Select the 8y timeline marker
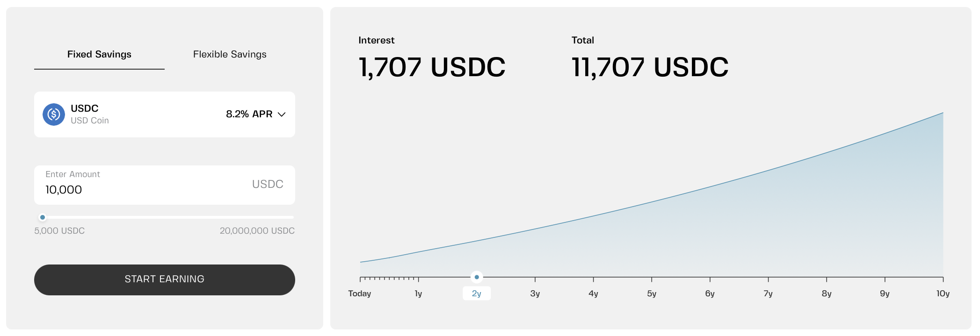This screenshot has width=980, height=336. click(x=827, y=293)
